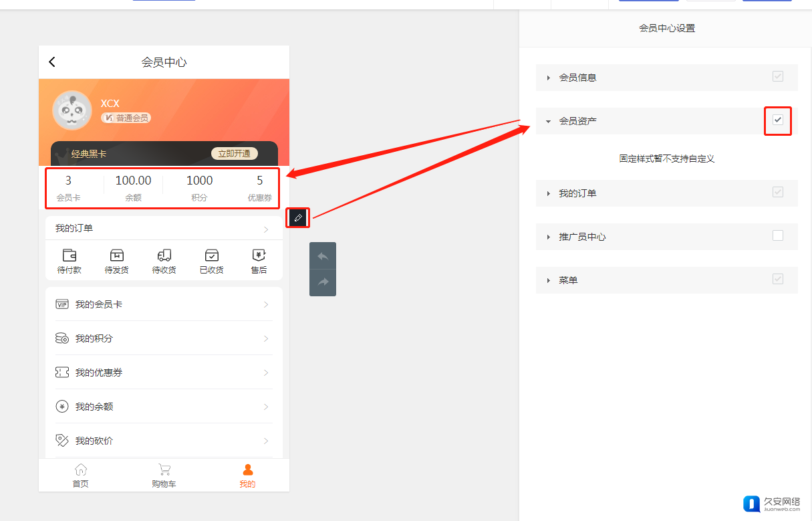Tap the 待付款 wallet icon
Viewport: 812px width, 521px height.
pos(70,255)
